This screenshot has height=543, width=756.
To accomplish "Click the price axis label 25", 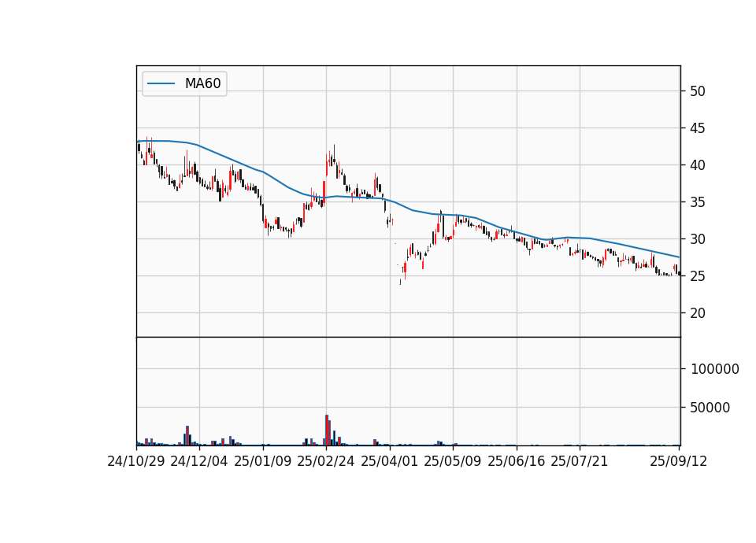I will (697, 276).
